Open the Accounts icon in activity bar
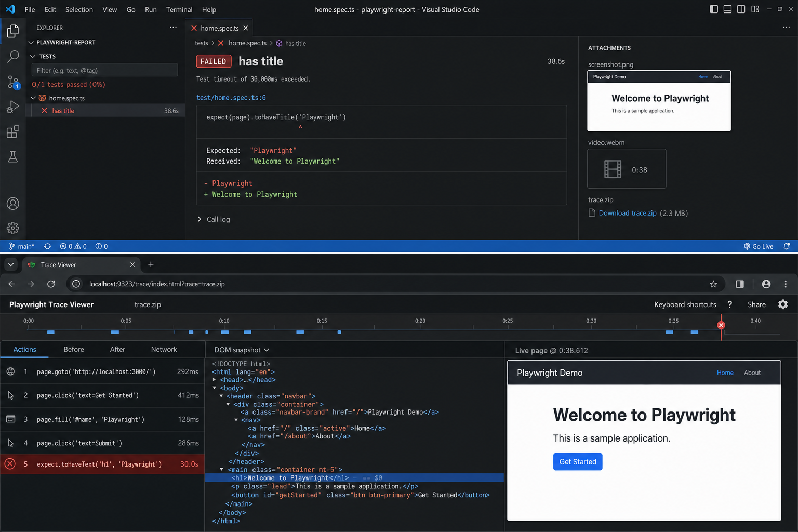798x532 pixels. 13,204
